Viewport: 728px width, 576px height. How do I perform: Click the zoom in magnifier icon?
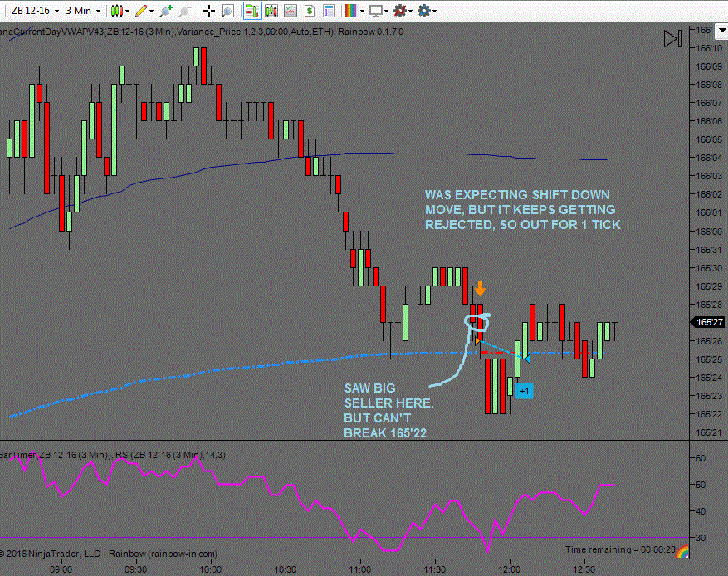166,11
